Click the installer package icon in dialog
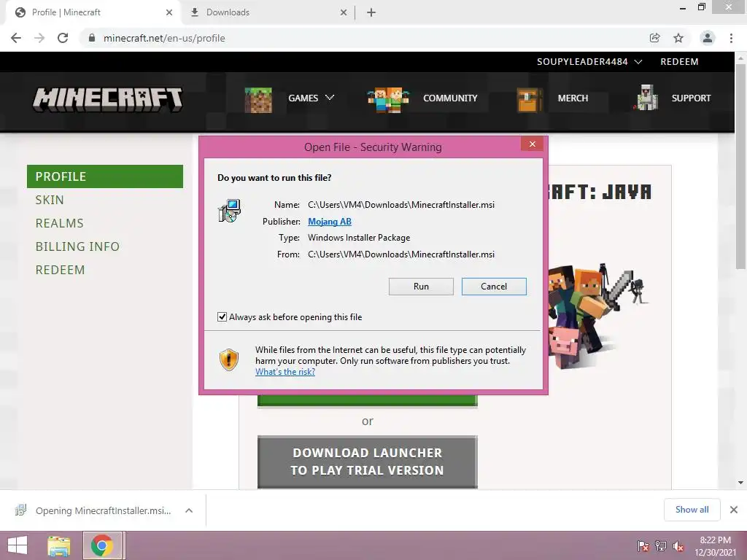Image resolution: width=747 pixels, height=560 pixels. coord(229,211)
